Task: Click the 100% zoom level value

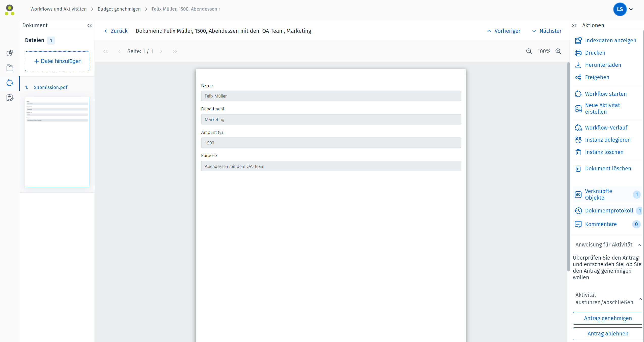Action: 544,51
